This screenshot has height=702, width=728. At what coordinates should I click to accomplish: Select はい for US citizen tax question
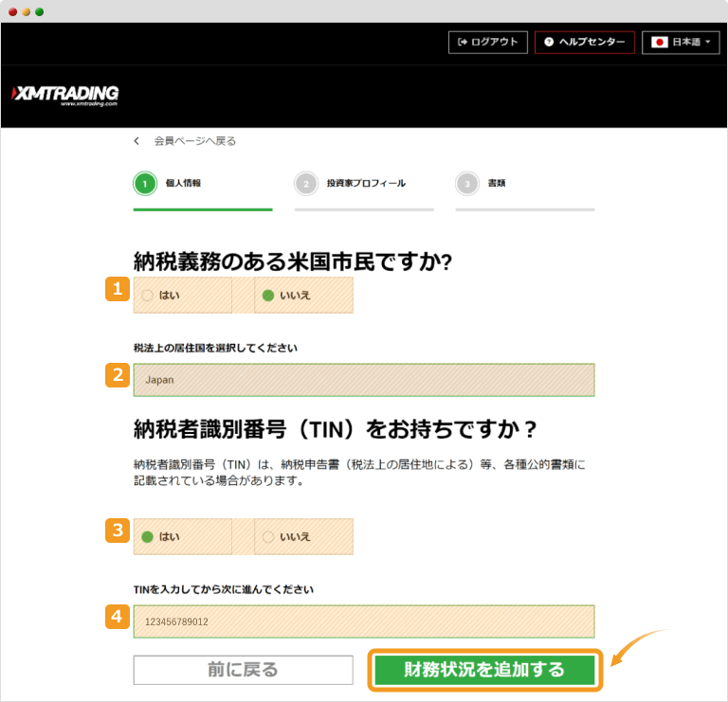(x=182, y=295)
